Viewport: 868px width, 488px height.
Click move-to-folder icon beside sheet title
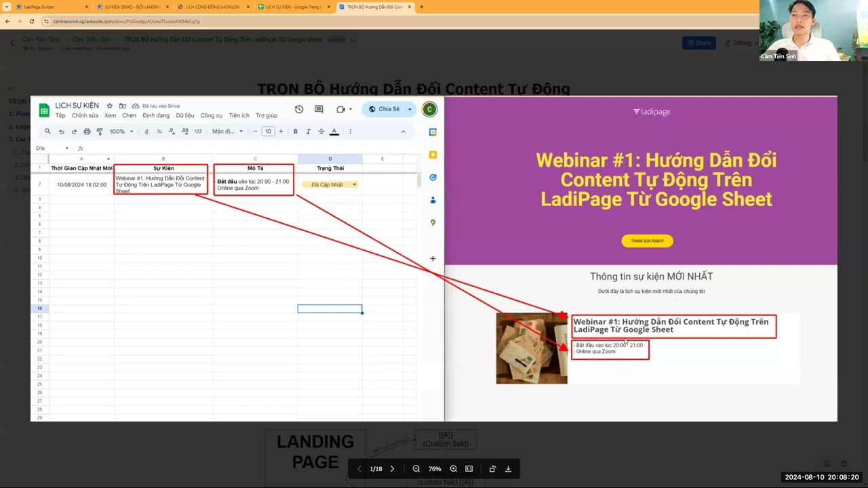coord(123,106)
